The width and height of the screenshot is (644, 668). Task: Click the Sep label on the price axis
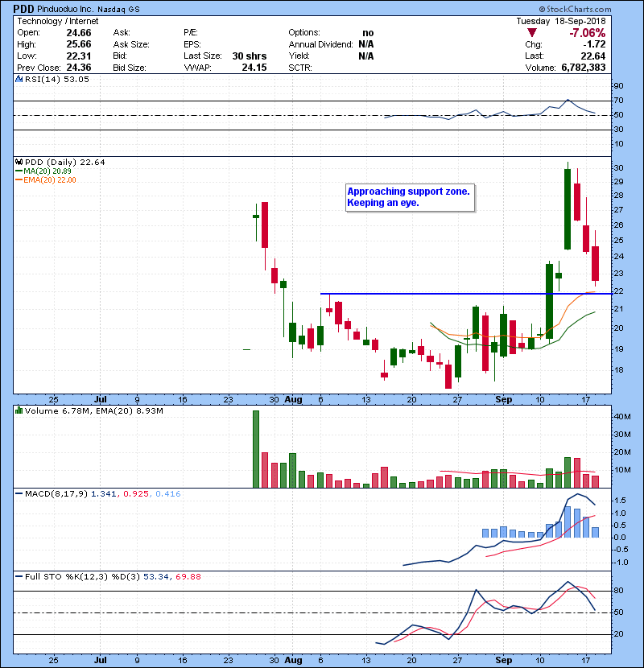click(505, 399)
